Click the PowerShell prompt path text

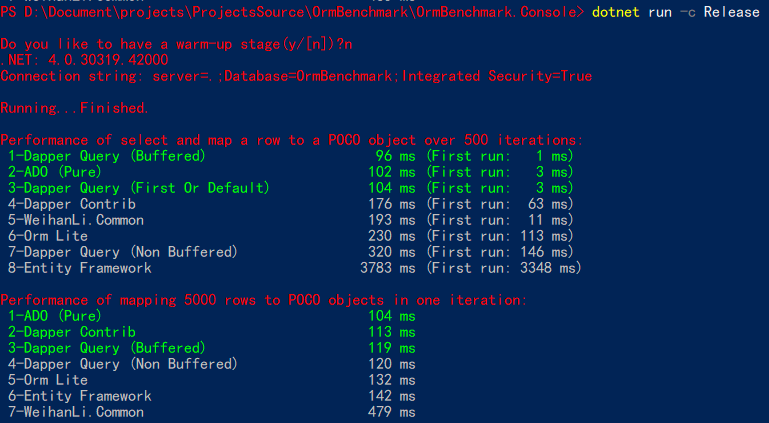[292, 12]
